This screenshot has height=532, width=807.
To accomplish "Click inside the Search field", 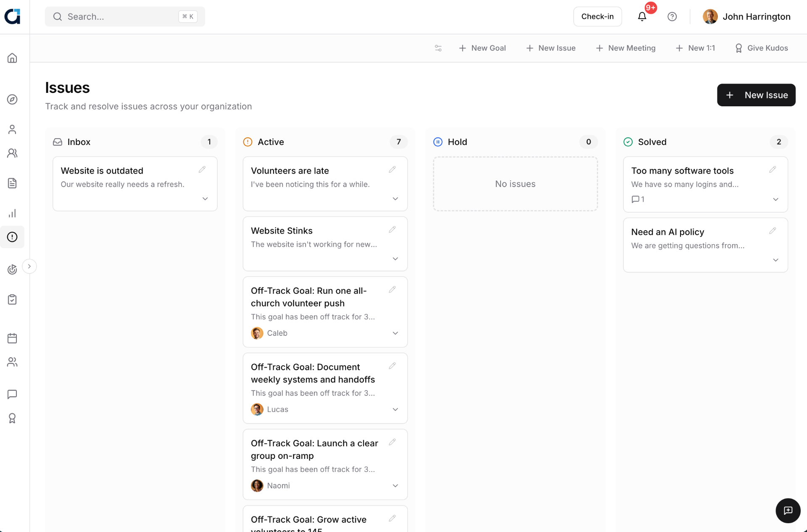I will tap(118, 16).
